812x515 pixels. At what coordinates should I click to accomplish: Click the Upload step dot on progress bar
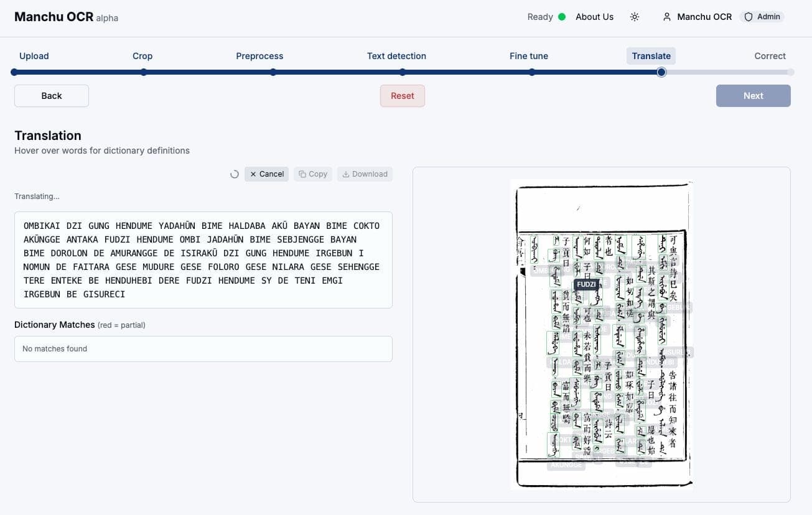click(14, 72)
